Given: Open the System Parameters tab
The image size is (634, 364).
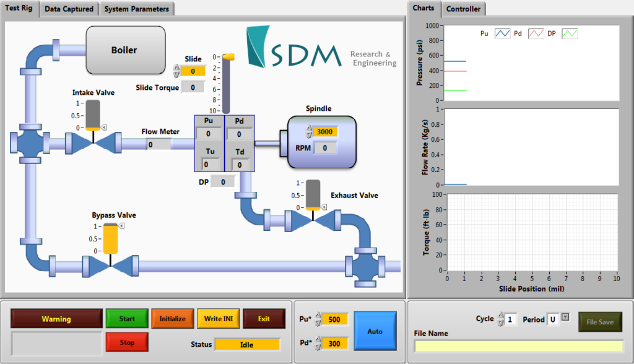Looking at the screenshot, I should tap(136, 9).
